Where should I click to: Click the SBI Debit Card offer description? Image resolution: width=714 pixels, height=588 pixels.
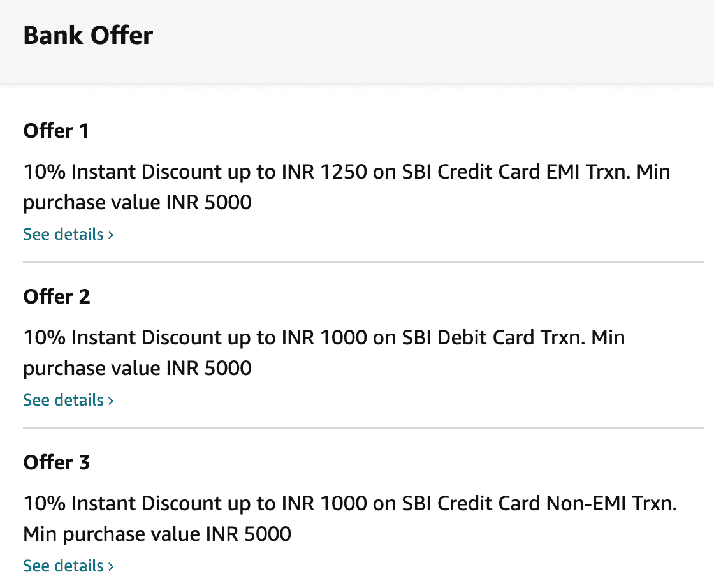pos(324,353)
